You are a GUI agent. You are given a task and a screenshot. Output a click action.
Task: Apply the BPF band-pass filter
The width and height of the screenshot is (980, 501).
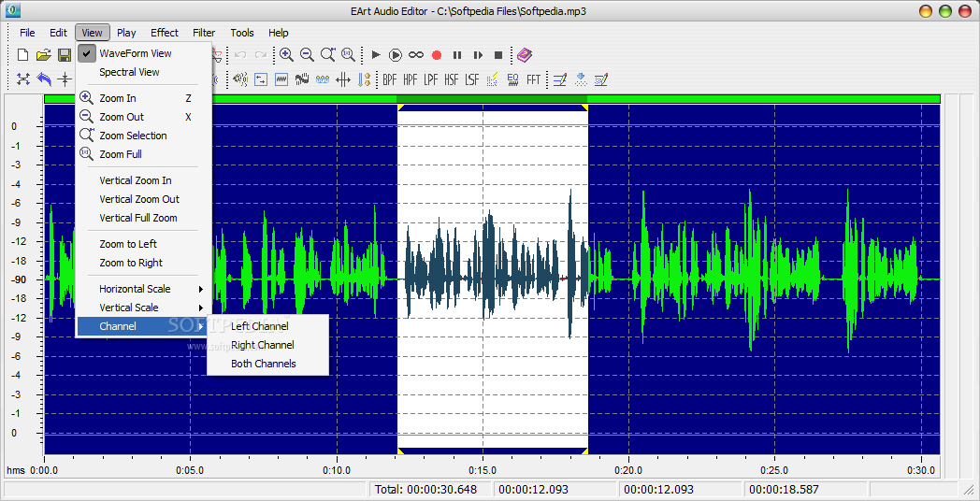(x=389, y=79)
